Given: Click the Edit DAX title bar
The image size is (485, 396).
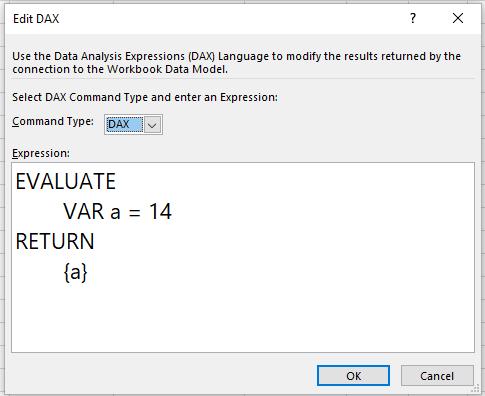Looking at the screenshot, I should [200, 18].
